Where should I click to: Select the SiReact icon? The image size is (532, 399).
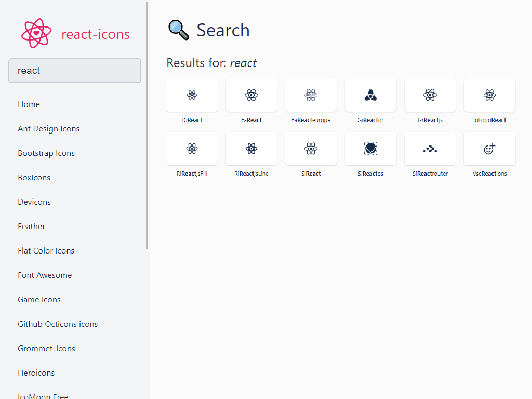(311, 149)
